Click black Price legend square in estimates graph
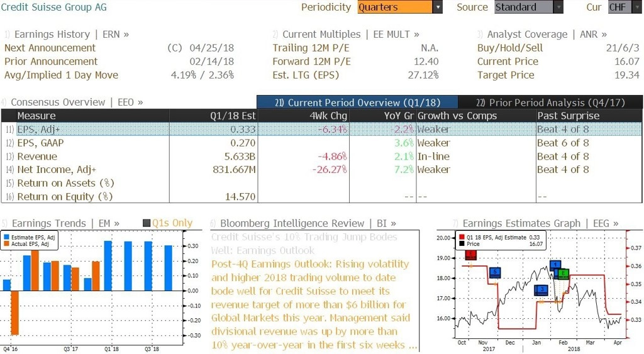This screenshot has height=354, width=644. point(462,244)
